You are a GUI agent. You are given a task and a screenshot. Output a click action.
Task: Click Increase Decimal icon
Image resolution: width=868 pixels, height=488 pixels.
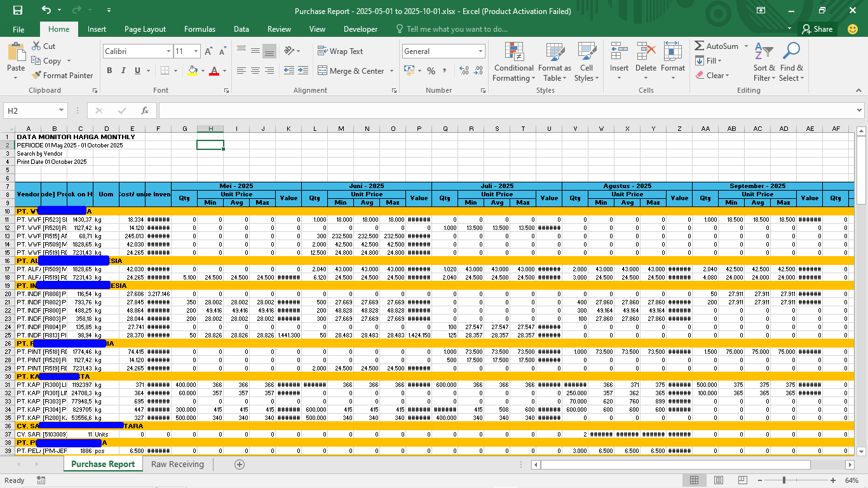pos(464,71)
